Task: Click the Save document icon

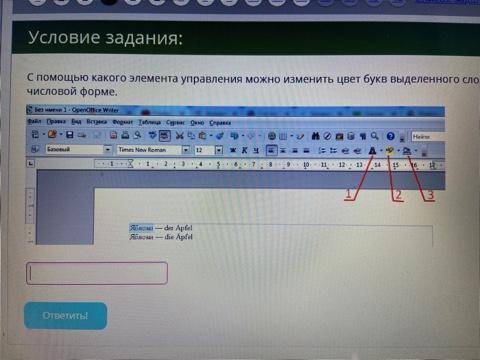Action: [x=70, y=135]
